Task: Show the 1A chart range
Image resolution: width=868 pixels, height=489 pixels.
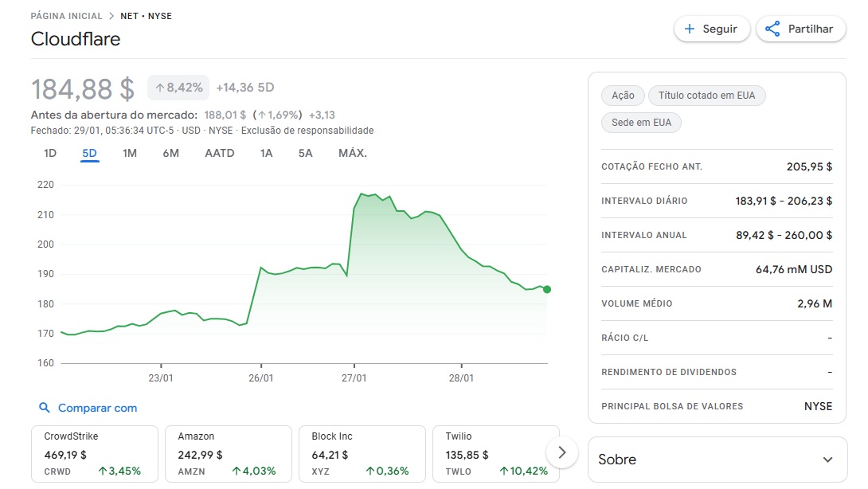Action: click(266, 153)
